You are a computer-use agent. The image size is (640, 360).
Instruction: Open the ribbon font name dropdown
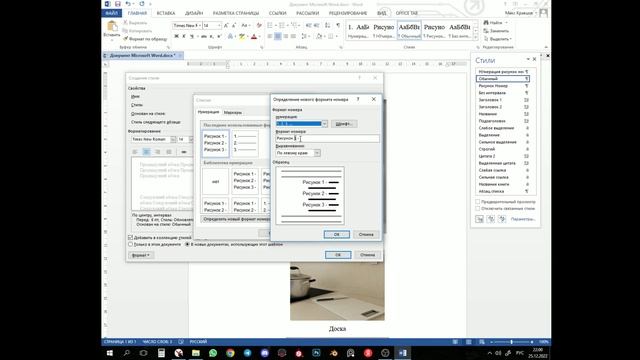[x=200, y=25]
